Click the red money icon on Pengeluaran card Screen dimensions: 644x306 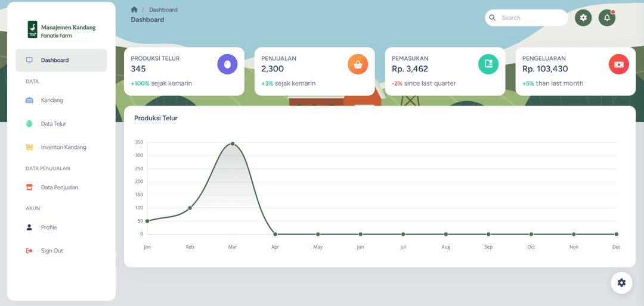pos(619,64)
